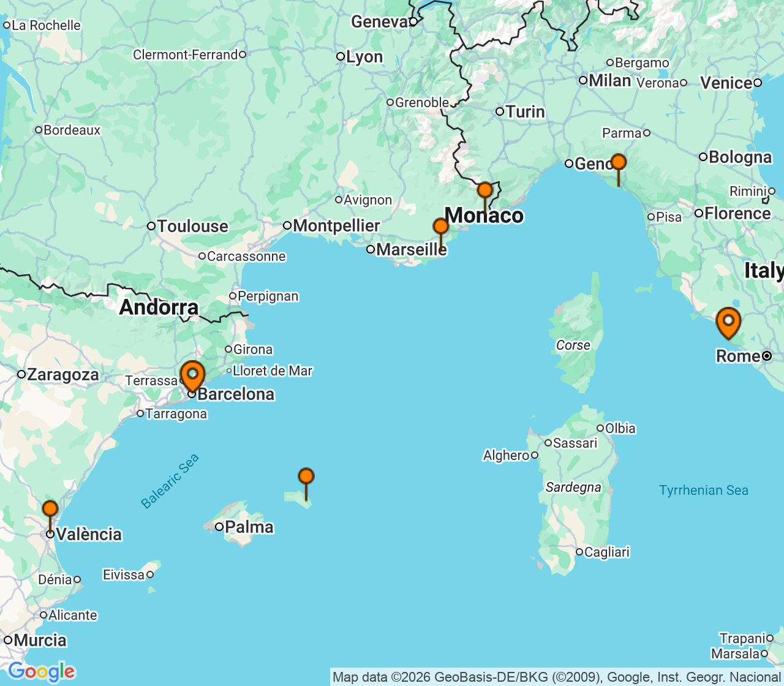Select the Cagliari city label
This screenshot has width=784, height=686.
coord(607,552)
